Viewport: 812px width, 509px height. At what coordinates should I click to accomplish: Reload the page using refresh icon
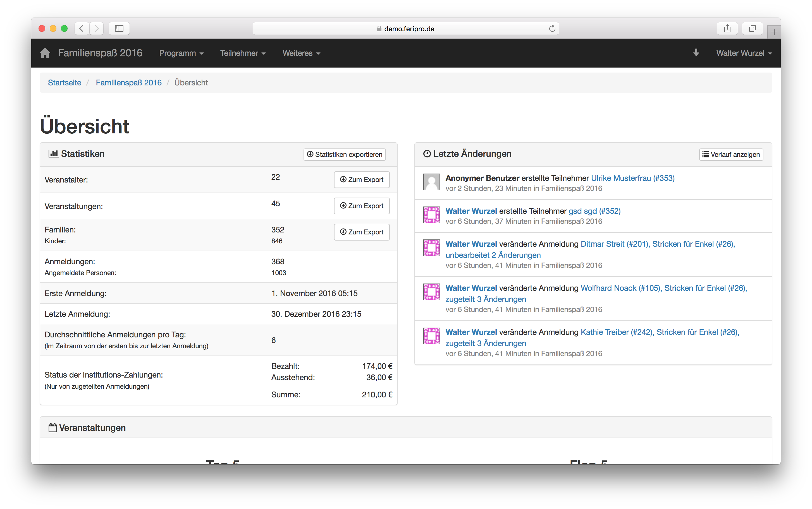point(552,29)
